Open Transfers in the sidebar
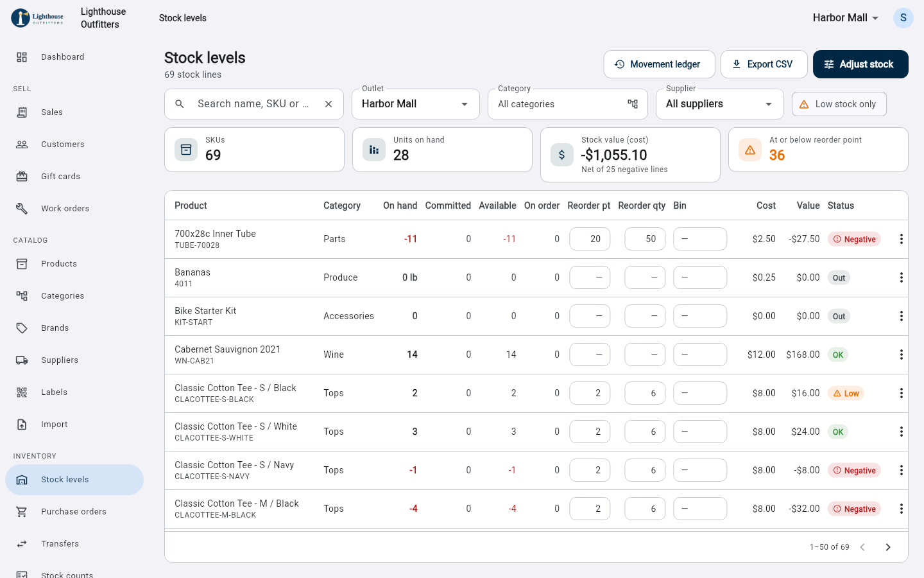Image resolution: width=924 pixels, height=578 pixels. [74, 544]
